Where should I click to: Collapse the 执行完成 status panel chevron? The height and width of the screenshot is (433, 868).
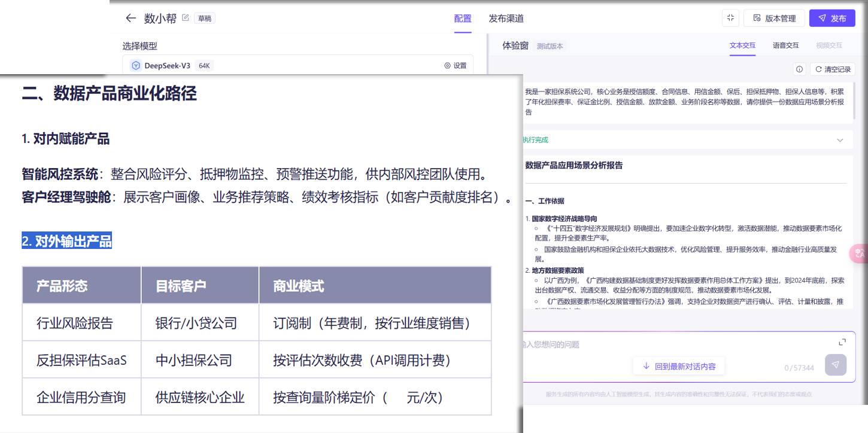840,139
